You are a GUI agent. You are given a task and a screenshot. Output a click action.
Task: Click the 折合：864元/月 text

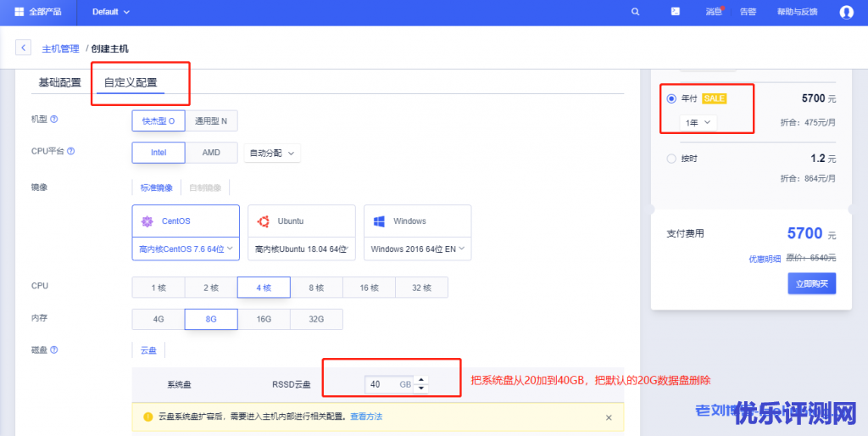(x=808, y=178)
